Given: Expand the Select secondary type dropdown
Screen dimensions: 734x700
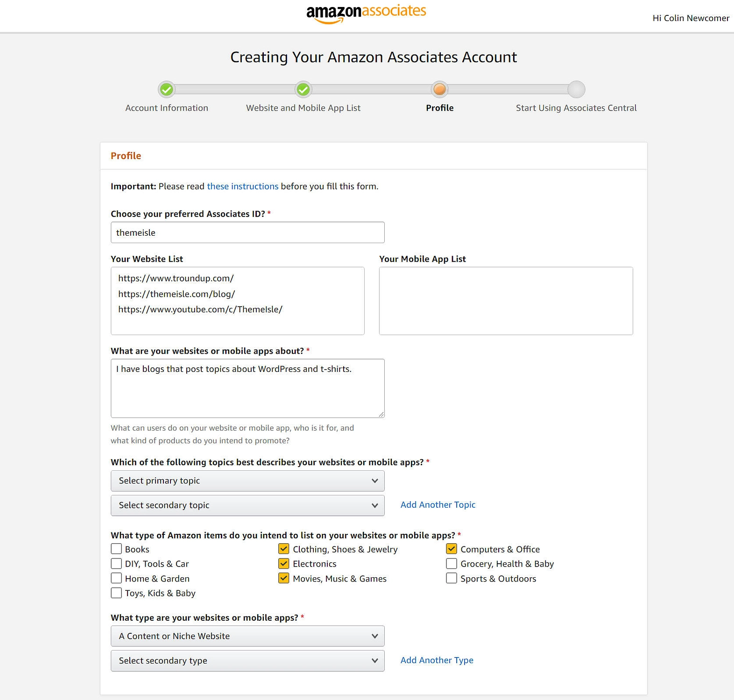Looking at the screenshot, I should point(247,661).
